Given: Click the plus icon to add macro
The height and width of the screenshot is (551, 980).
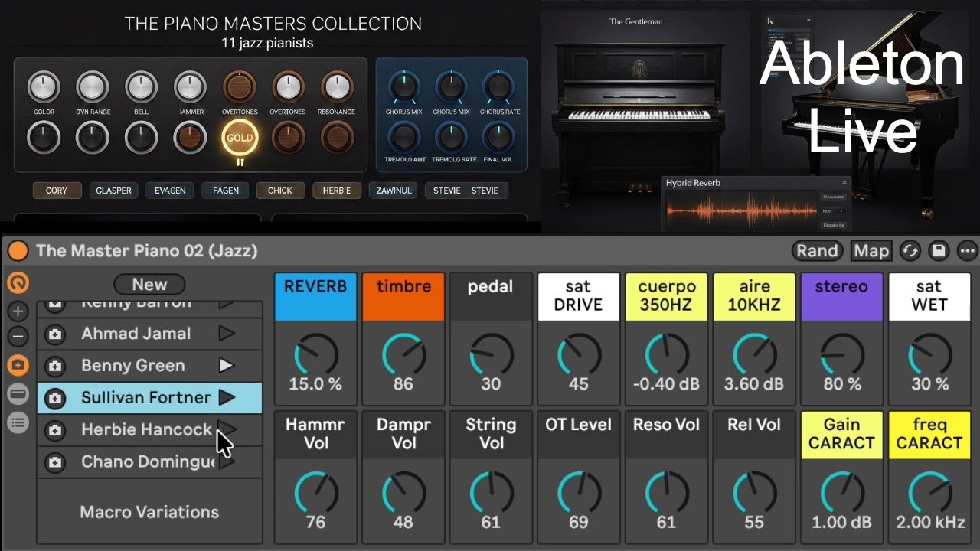Looking at the screenshot, I should pos(18,311).
